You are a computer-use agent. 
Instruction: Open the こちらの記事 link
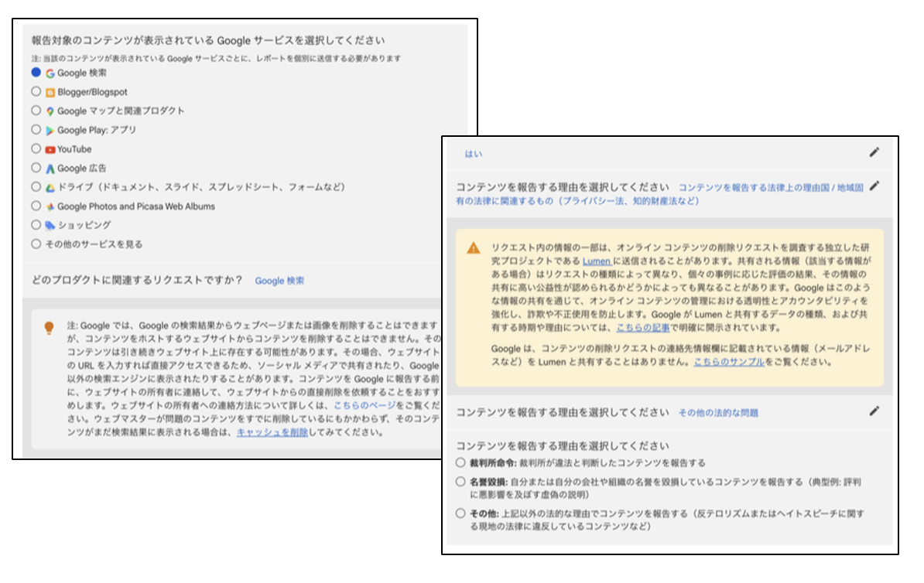643,328
